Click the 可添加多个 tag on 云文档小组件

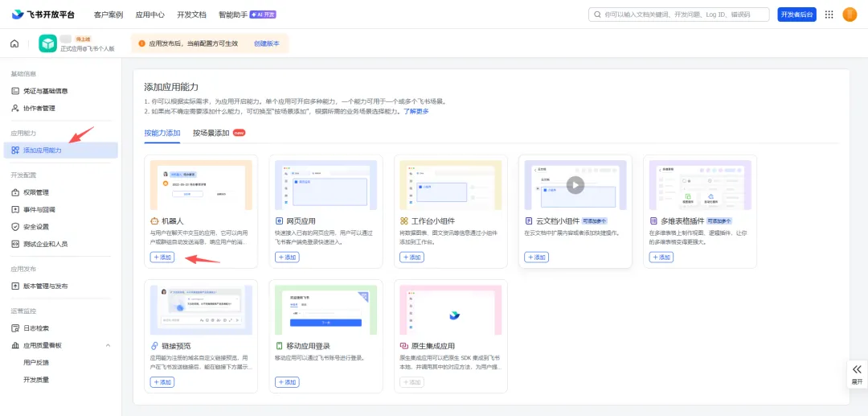pyautogui.click(x=595, y=220)
